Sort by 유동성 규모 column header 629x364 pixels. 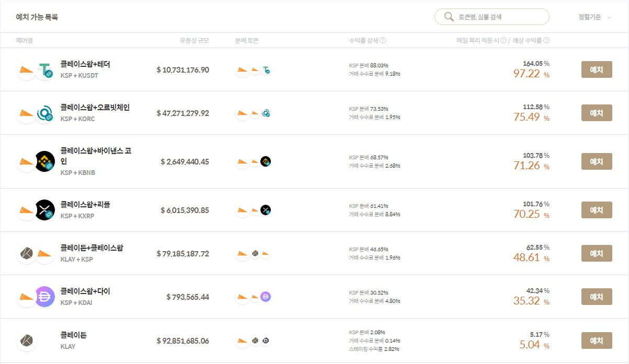tap(194, 40)
